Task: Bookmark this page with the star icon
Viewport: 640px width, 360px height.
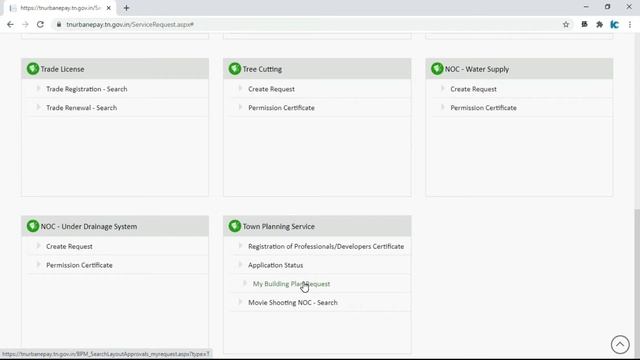Action: pyautogui.click(x=566, y=24)
